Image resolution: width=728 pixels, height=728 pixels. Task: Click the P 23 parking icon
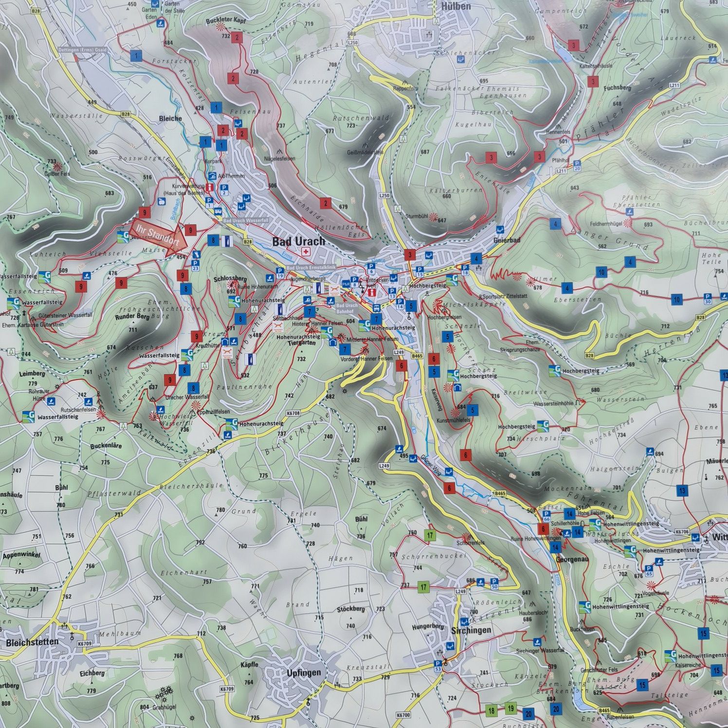point(196,265)
